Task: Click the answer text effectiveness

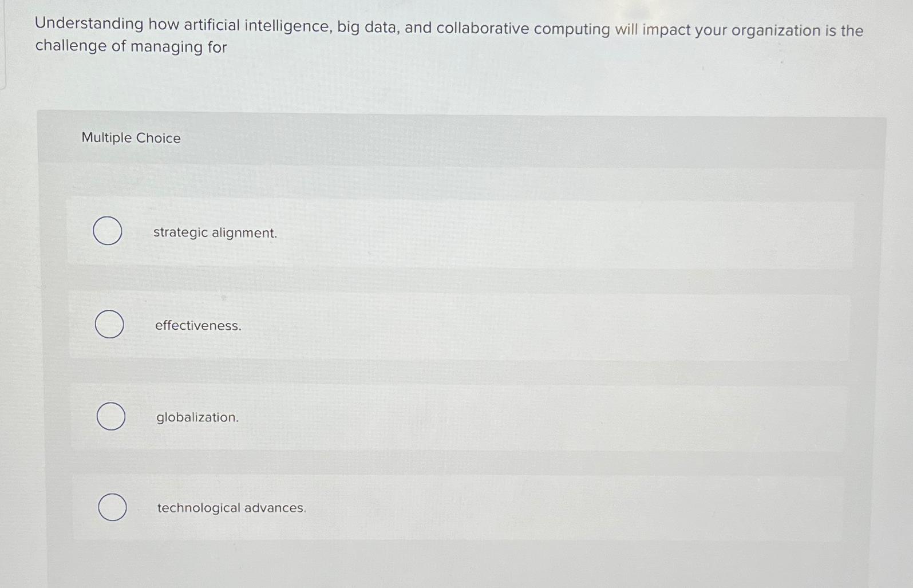Action: click(198, 326)
